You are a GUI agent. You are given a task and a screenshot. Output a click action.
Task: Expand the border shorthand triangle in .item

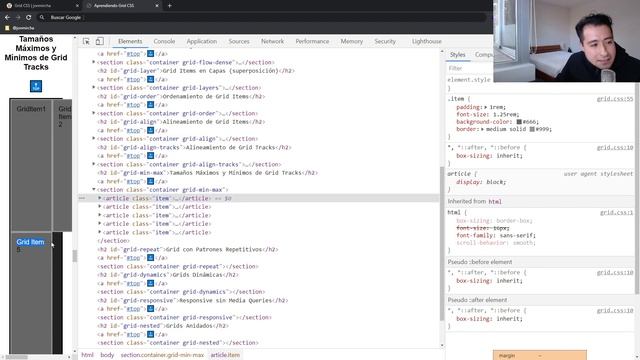coord(482,129)
